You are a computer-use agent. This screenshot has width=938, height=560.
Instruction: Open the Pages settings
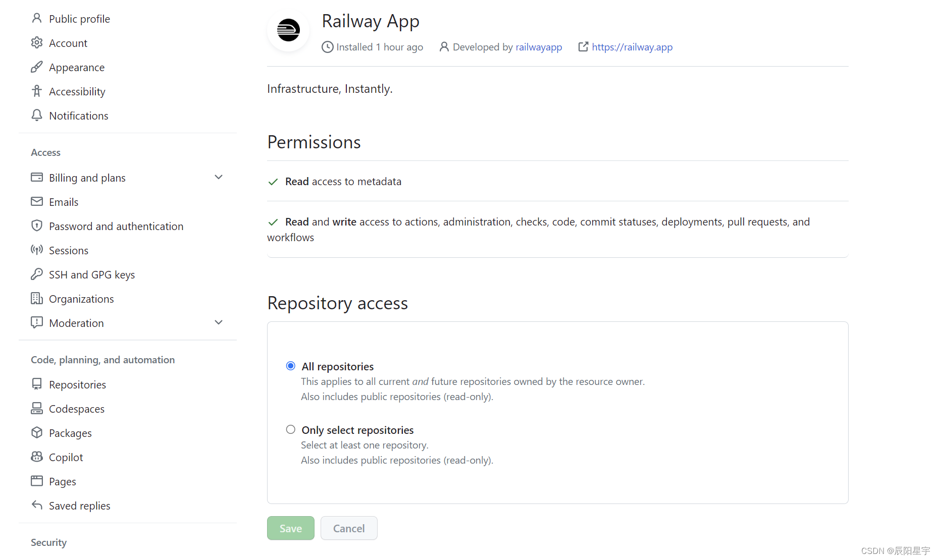[x=63, y=481]
